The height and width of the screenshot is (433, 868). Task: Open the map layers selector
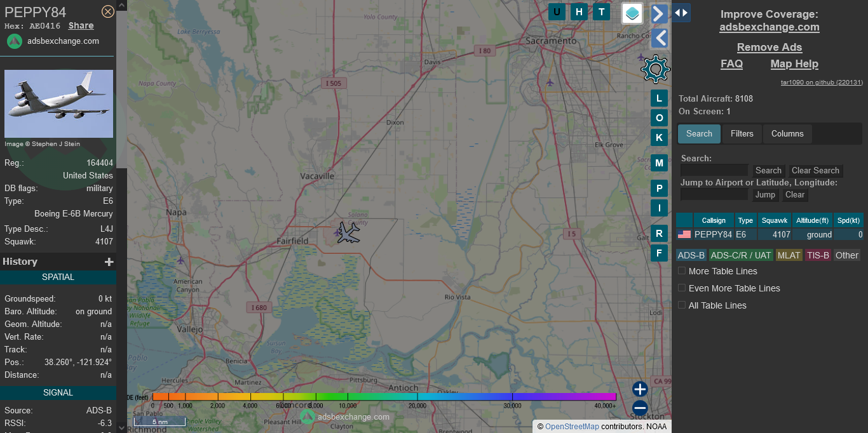pyautogui.click(x=632, y=13)
